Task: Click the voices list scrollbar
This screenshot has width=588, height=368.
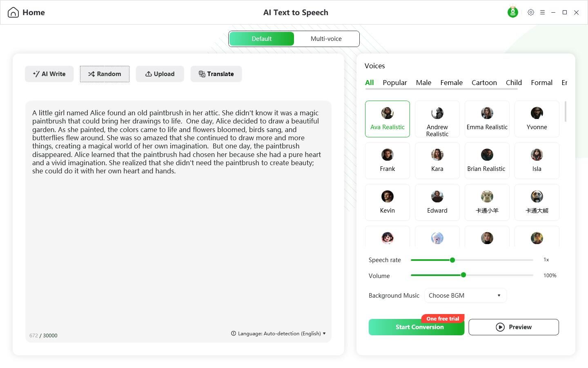Action: 566,111
